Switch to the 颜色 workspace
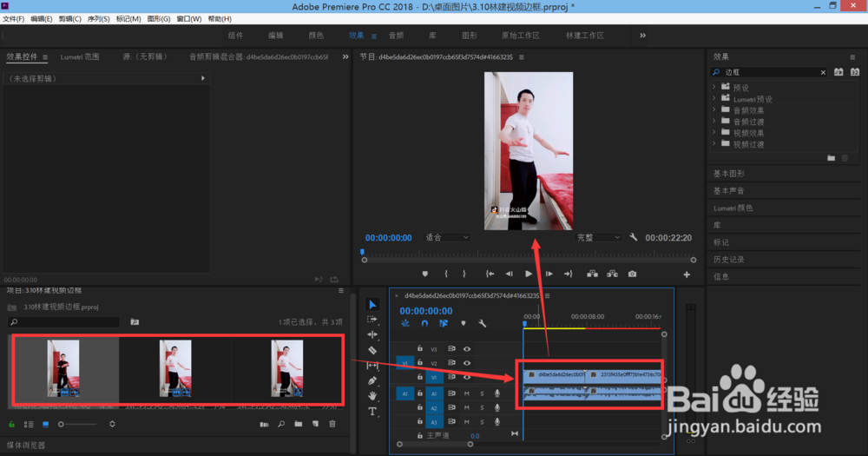The height and width of the screenshot is (456, 868). click(x=316, y=36)
